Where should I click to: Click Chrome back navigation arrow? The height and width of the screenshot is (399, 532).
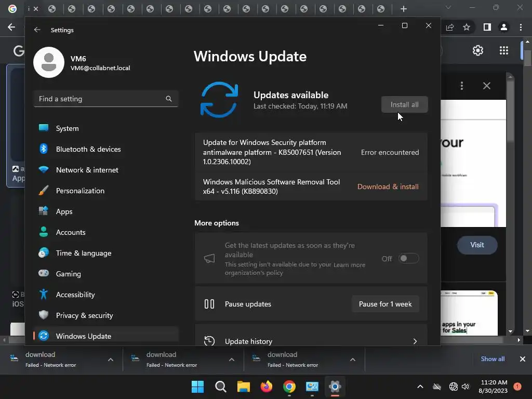click(x=11, y=27)
